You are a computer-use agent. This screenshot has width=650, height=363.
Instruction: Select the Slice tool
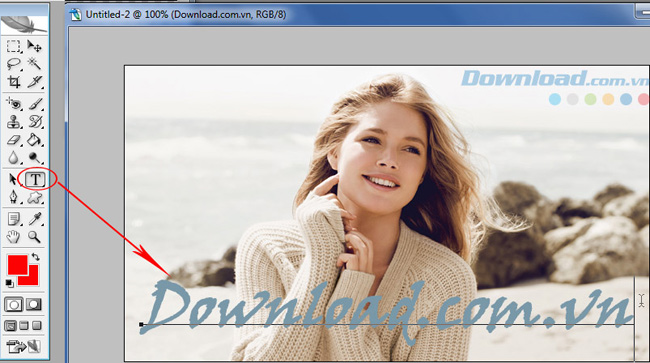tap(34, 82)
